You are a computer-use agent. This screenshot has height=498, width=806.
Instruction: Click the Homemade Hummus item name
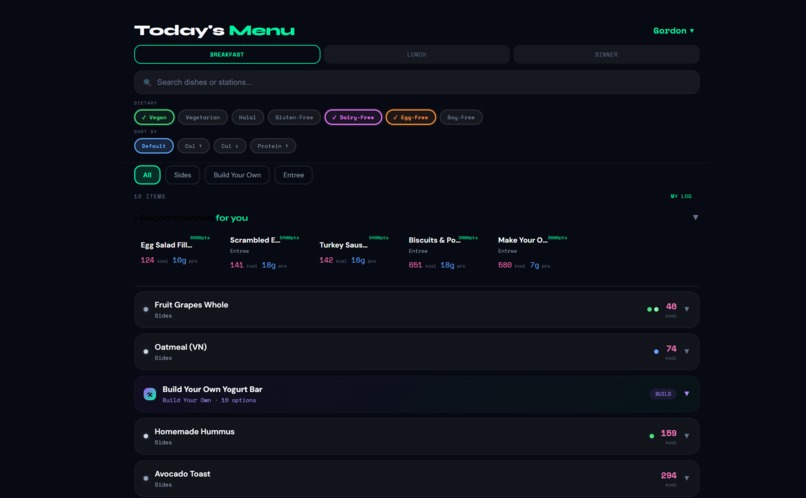click(194, 432)
